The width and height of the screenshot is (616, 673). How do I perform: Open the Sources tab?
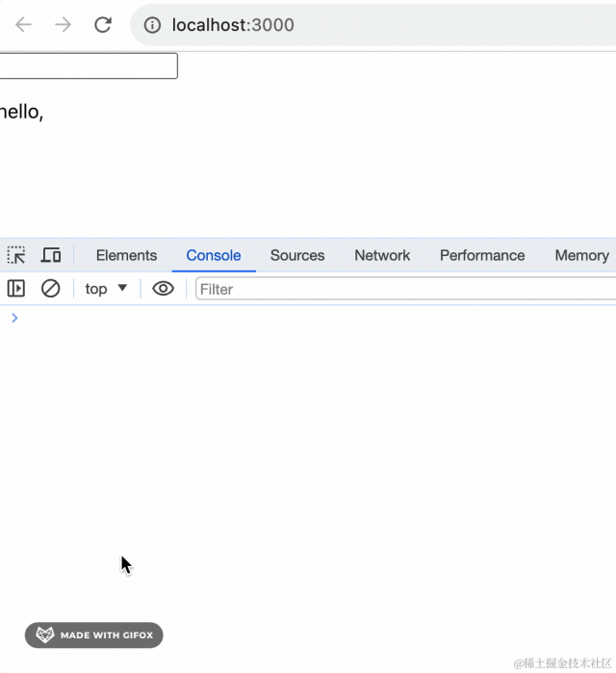tap(297, 255)
